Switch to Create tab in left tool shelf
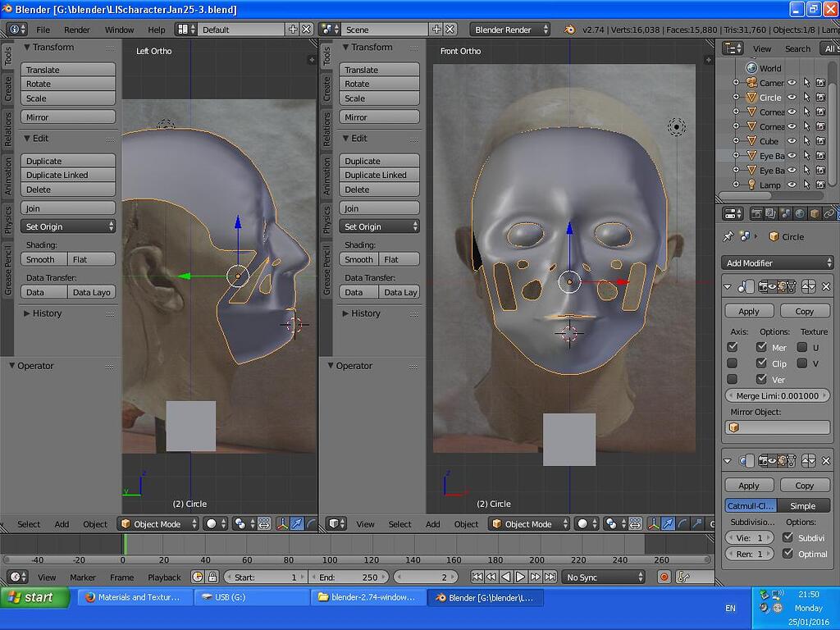840x630 pixels. (x=7, y=89)
